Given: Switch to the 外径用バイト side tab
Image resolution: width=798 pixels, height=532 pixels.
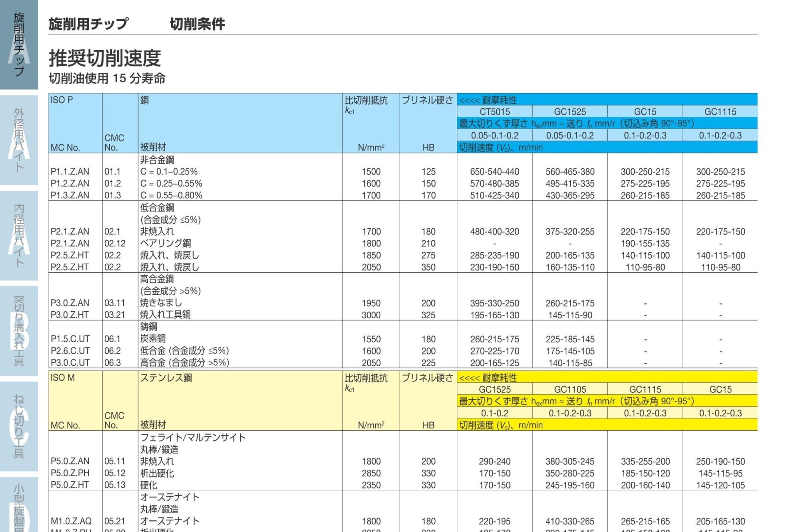Looking at the screenshot, I should click(x=19, y=140).
